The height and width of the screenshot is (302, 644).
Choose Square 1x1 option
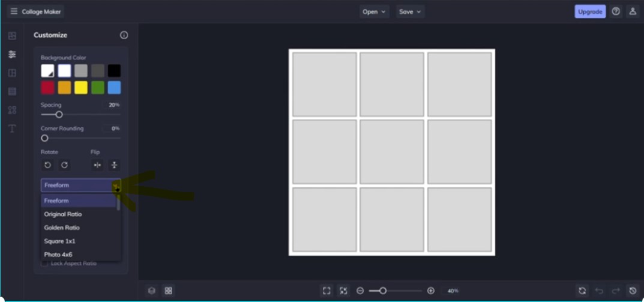59,241
